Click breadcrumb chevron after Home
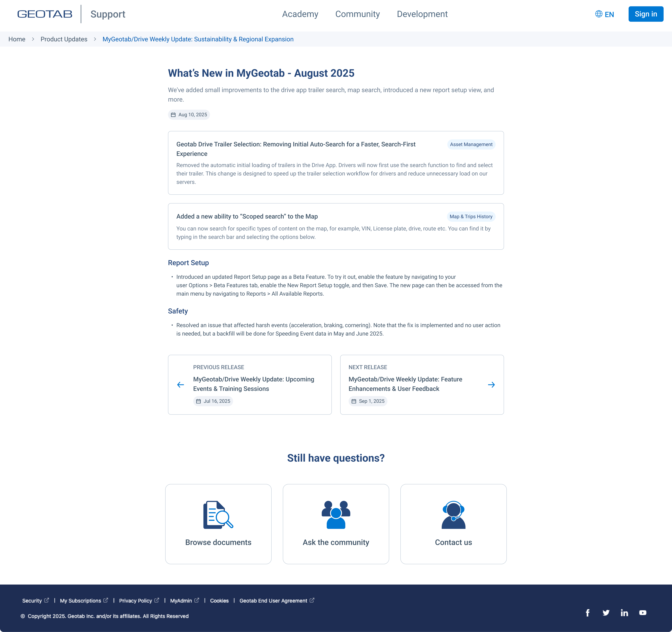Image resolution: width=672 pixels, height=632 pixels. click(33, 39)
